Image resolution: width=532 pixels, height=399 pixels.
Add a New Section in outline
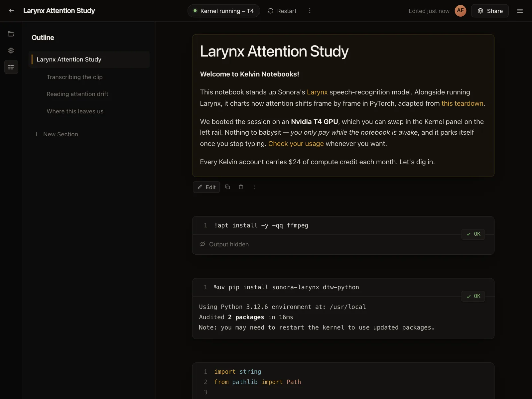tap(56, 134)
